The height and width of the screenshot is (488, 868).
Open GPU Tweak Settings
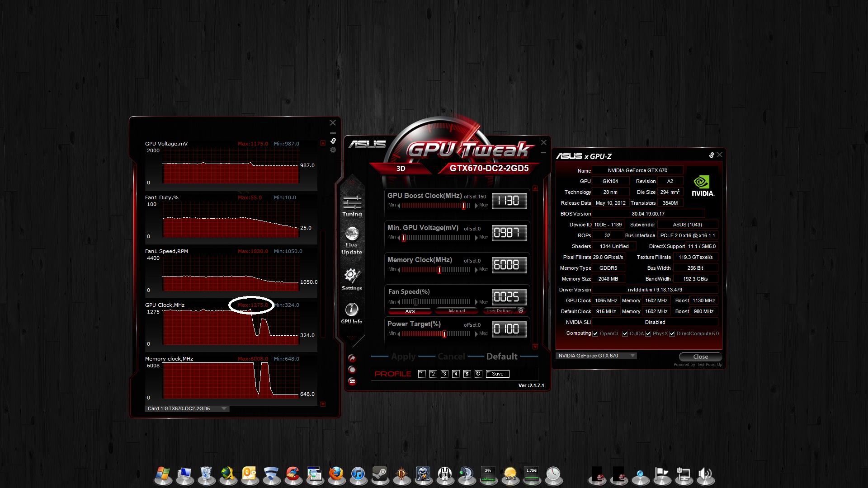pos(352,279)
